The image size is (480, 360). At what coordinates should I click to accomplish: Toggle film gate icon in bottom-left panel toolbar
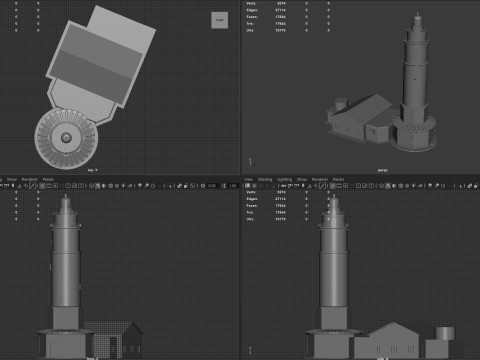49,186
